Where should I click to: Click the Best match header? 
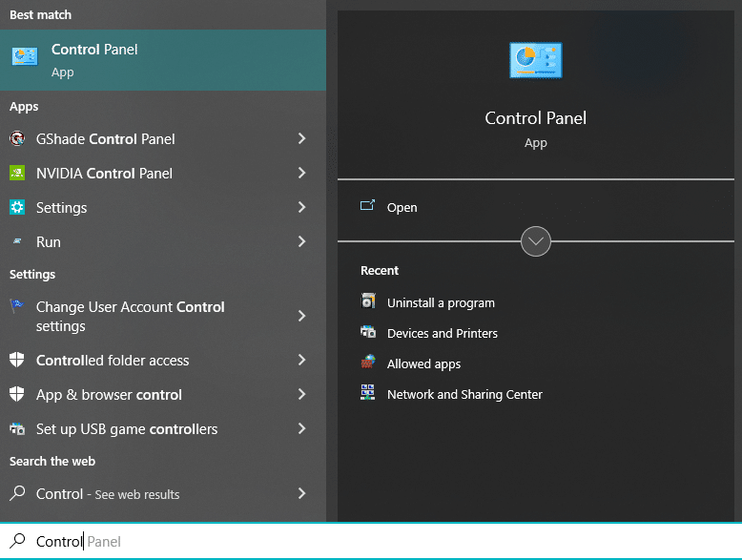tap(40, 14)
